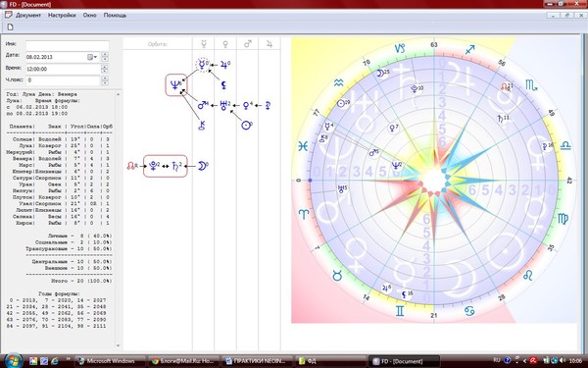Select the Venus orbit column header
This screenshot has height=368, width=588.
[225, 44]
